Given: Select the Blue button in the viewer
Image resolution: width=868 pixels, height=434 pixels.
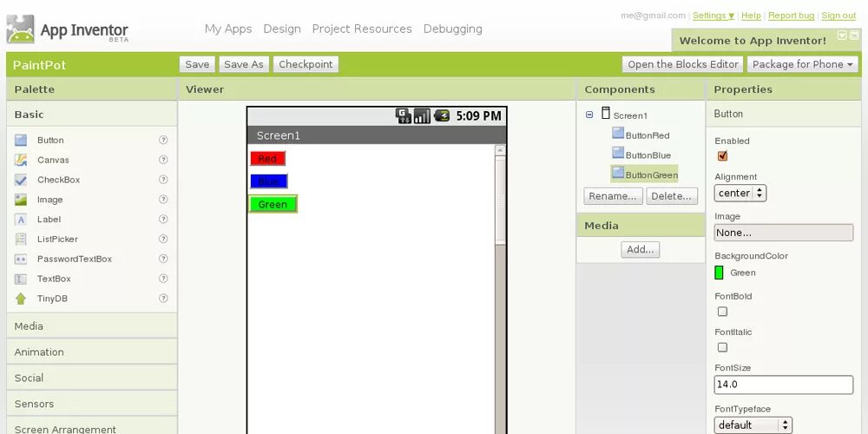Looking at the screenshot, I should pyautogui.click(x=268, y=181).
